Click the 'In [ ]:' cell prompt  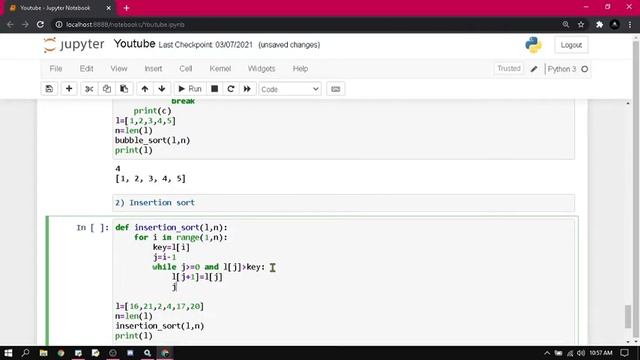(x=93, y=227)
